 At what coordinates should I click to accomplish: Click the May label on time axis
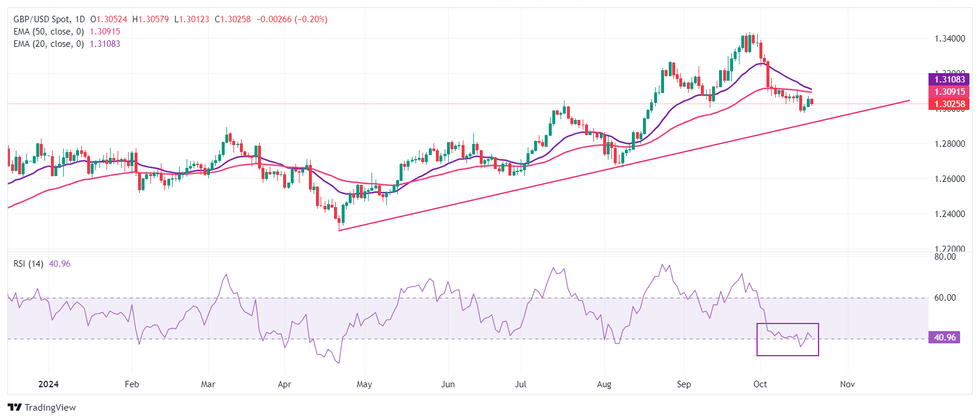[364, 384]
